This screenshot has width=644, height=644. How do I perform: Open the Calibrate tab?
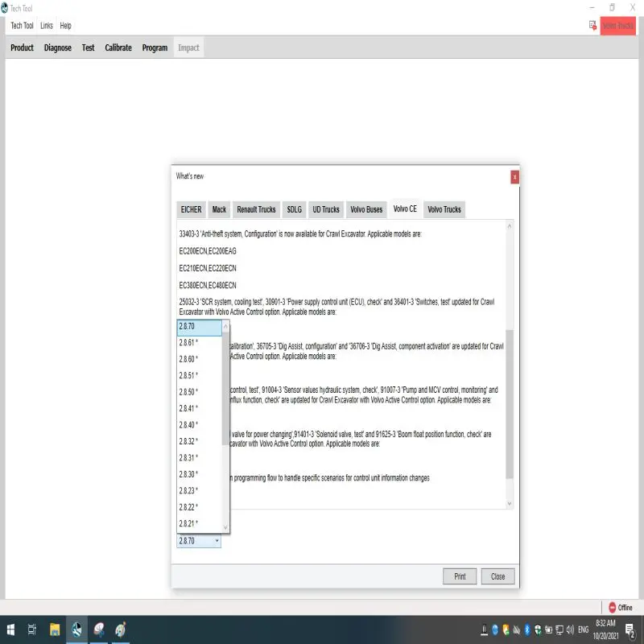(118, 47)
